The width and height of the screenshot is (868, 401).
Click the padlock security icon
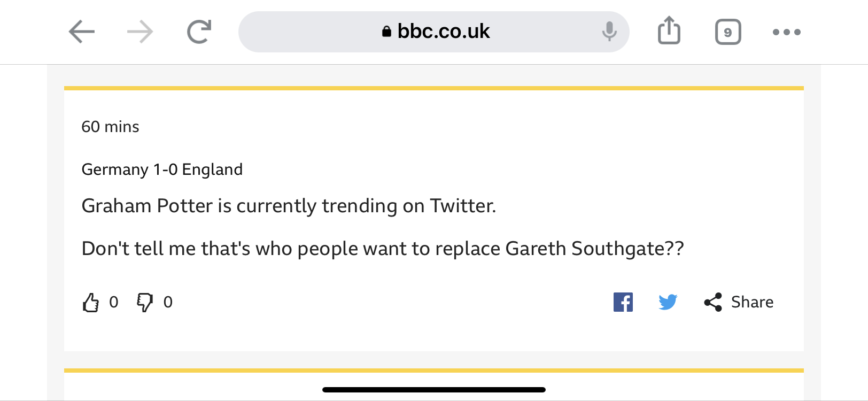pyautogui.click(x=386, y=32)
